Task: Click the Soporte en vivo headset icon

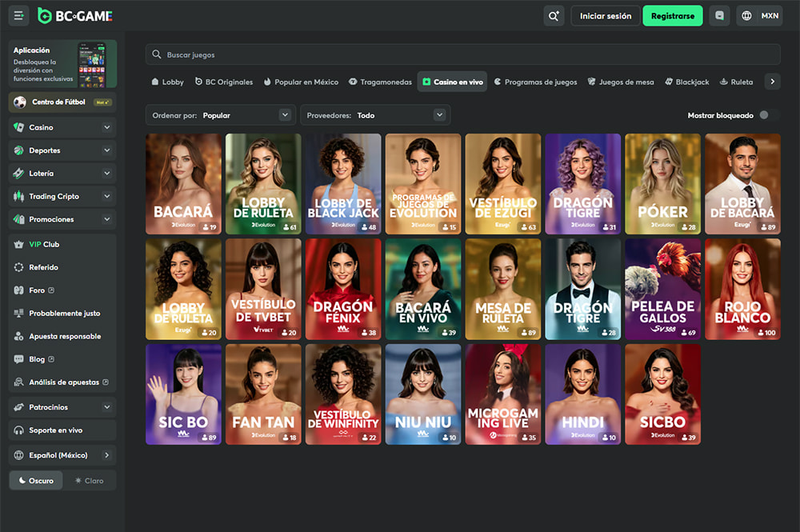Action: coord(19,430)
